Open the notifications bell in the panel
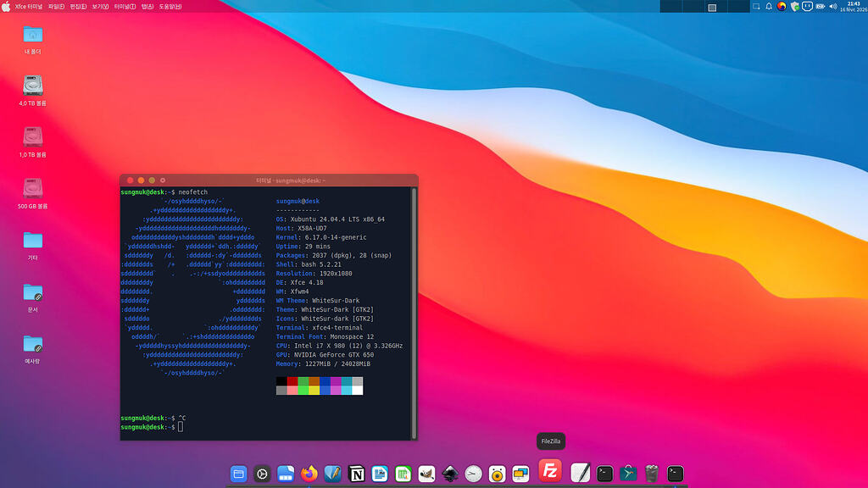The image size is (868, 488). tap(769, 6)
